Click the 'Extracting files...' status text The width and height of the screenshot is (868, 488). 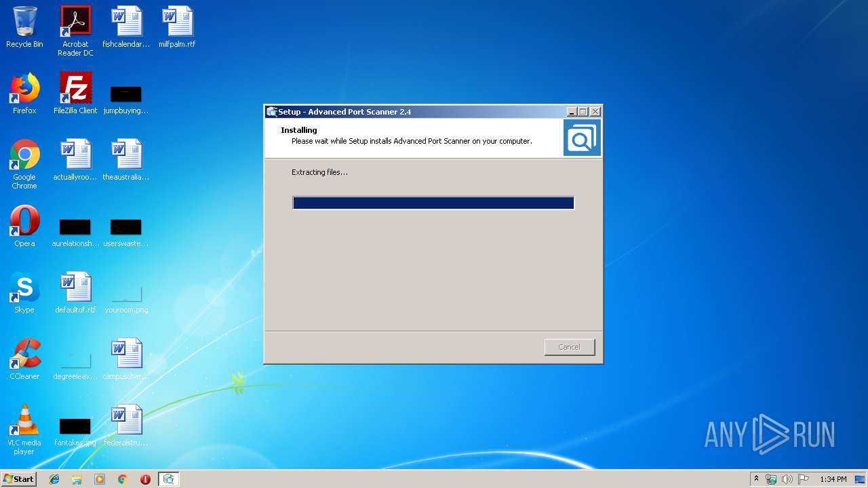[319, 172]
